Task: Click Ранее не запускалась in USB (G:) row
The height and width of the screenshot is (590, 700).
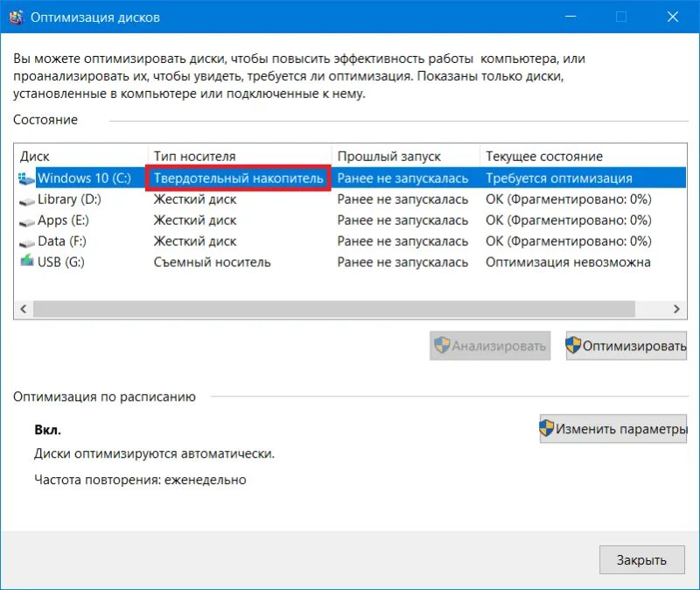Action: [x=402, y=262]
